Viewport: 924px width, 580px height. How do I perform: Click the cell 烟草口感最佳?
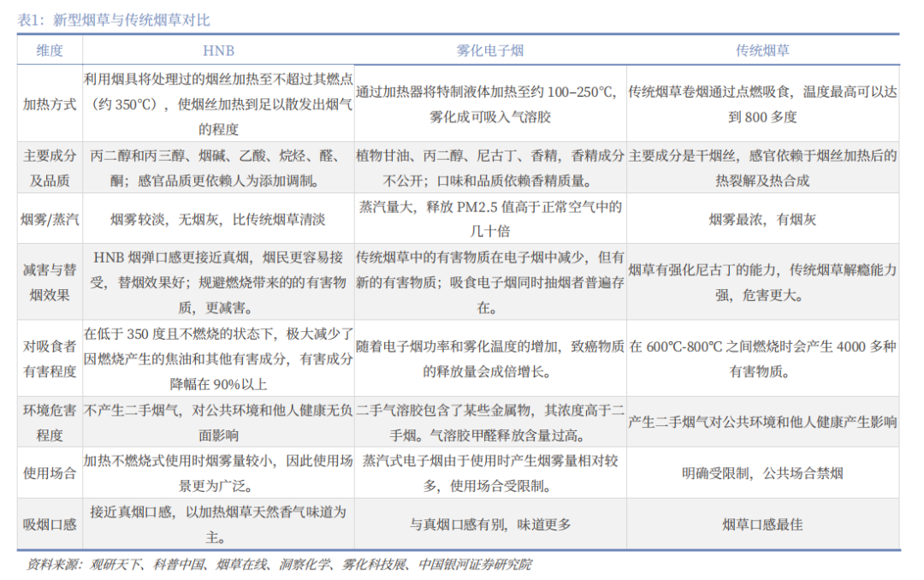[762, 524]
